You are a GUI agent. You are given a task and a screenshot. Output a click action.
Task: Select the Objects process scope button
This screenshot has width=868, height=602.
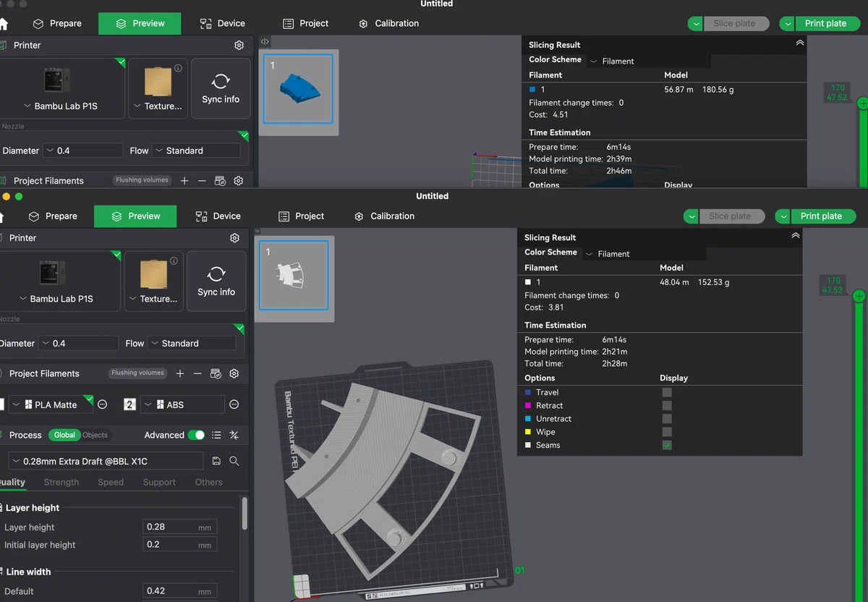95,435
